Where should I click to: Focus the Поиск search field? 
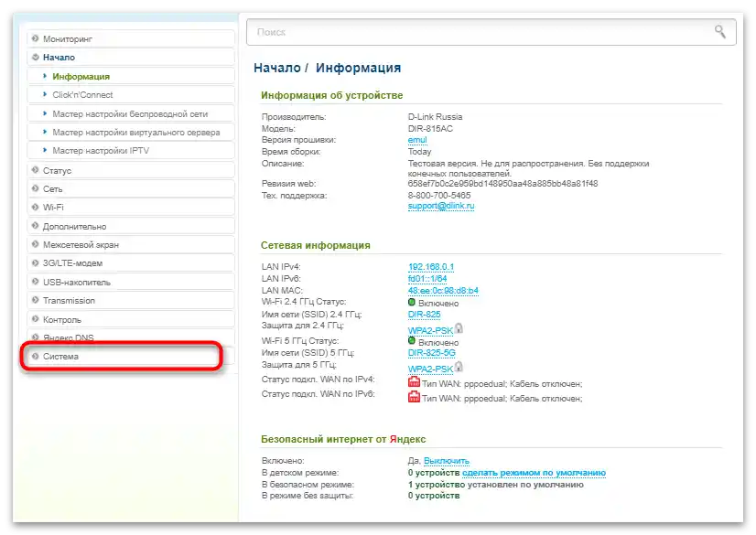click(x=491, y=32)
